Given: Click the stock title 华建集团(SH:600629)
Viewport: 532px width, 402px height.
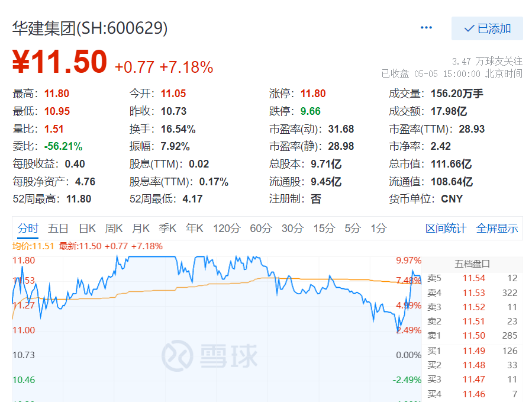Looking at the screenshot, I should 90,28.
